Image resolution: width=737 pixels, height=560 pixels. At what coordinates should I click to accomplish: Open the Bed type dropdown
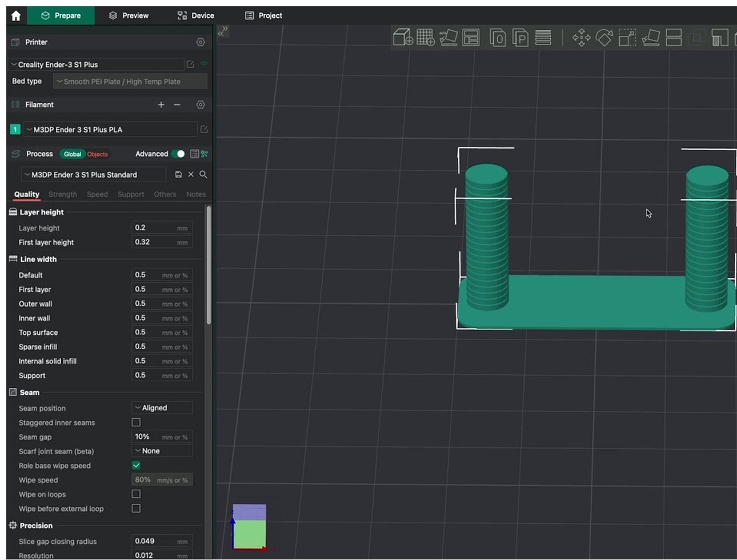[x=130, y=82]
